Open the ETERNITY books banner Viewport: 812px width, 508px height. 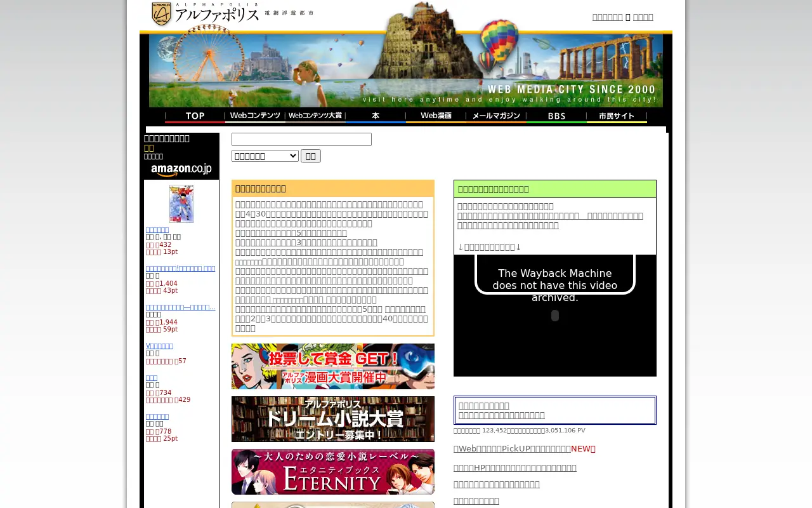pyautogui.click(x=333, y=472)
